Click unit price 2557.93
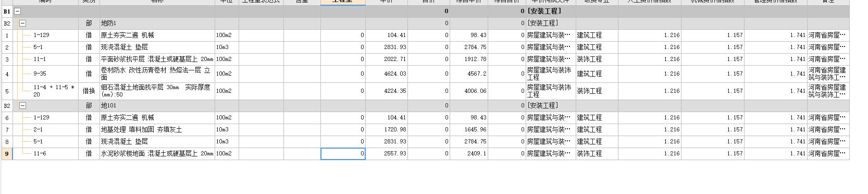The height and width of the screenshot is (194, 868). (395, 154)
